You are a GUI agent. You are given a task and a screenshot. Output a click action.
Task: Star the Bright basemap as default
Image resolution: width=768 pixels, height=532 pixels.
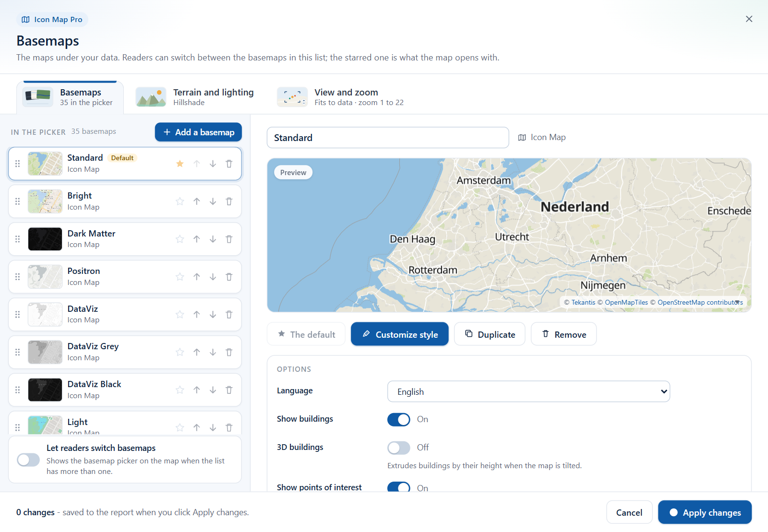pyautogui.click(x=180, y=201)
